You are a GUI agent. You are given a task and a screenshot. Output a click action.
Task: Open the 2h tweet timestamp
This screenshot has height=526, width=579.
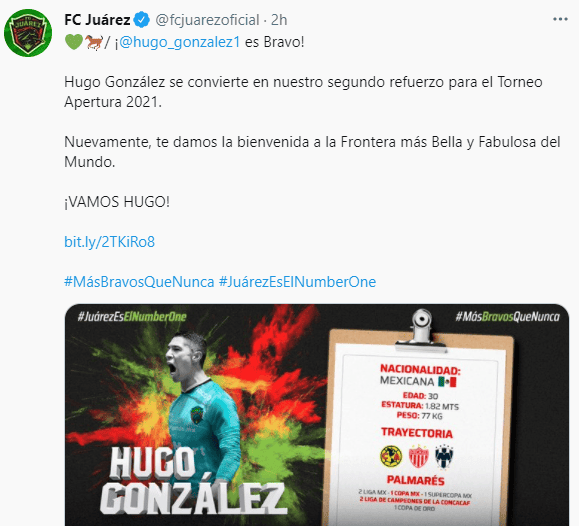point(279,20)
